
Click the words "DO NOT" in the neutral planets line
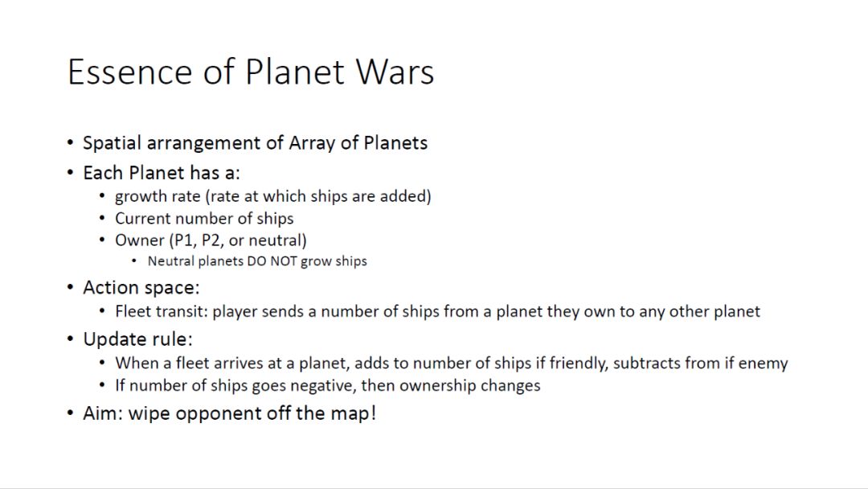click(271, 261)
